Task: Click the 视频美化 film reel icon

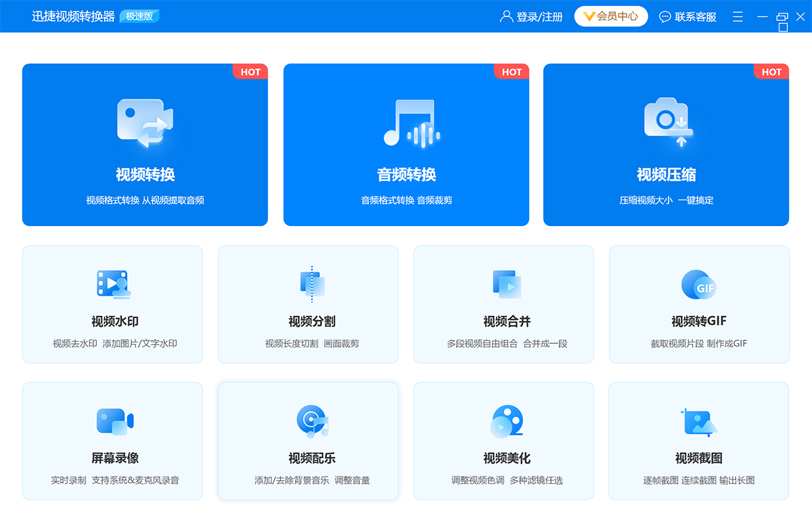Action: 507,421
